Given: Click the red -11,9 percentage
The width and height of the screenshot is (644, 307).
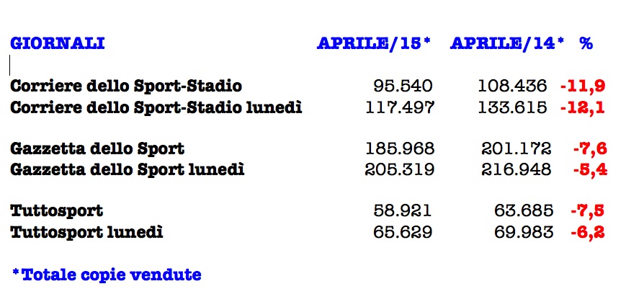Looking at the screenshot, I should [582, 86].
